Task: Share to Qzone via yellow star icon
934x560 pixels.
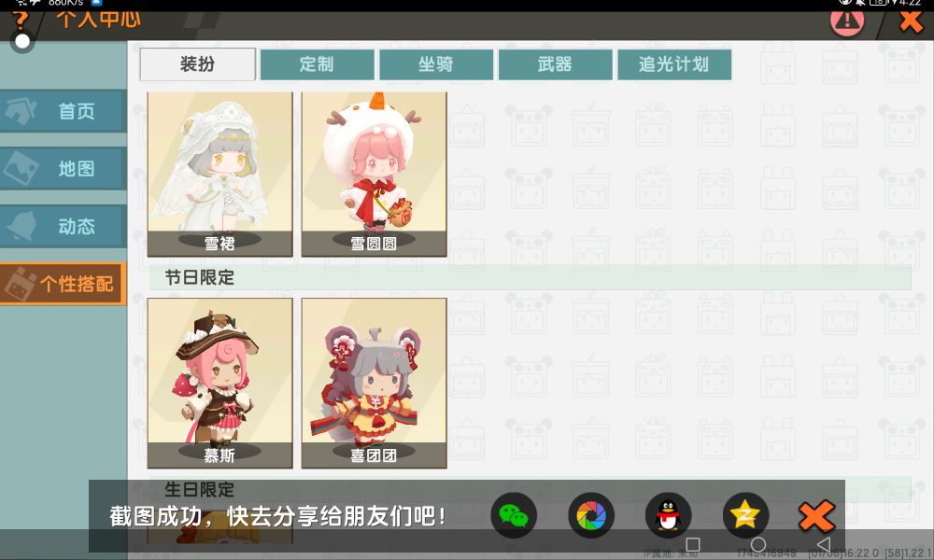Action: [x=745, y=515]
